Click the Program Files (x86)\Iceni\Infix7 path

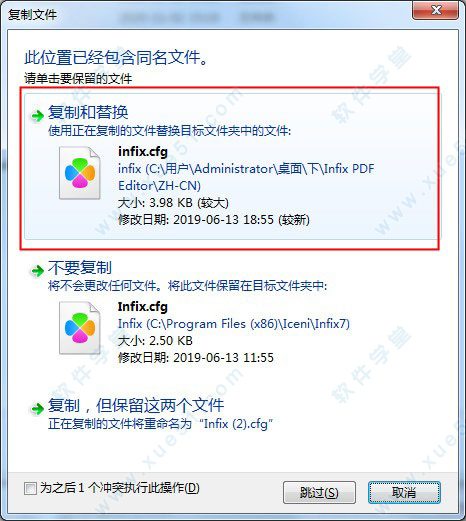click(x=234, y=324)
